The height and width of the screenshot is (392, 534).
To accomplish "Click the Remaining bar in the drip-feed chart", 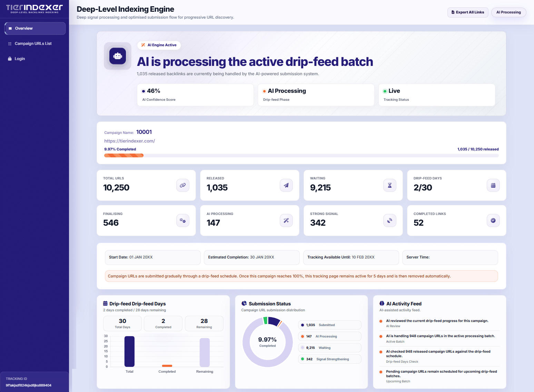I will pos(205,353).
